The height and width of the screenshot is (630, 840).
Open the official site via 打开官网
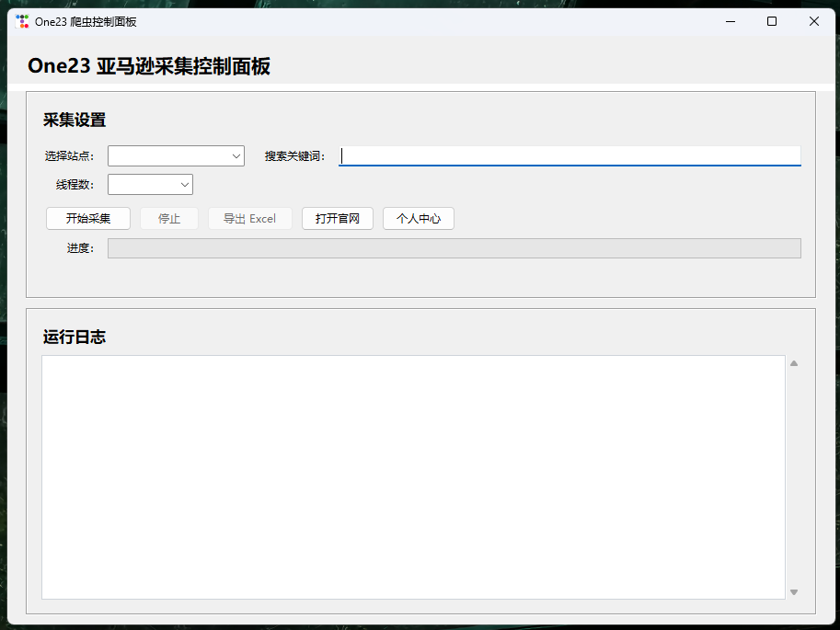[337, 219]
